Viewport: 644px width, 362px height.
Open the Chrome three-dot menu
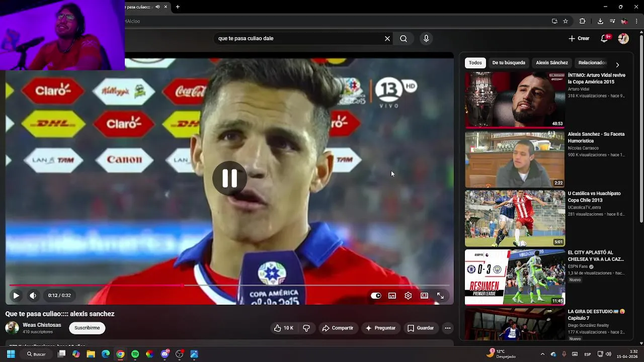[x=637, y=21]
